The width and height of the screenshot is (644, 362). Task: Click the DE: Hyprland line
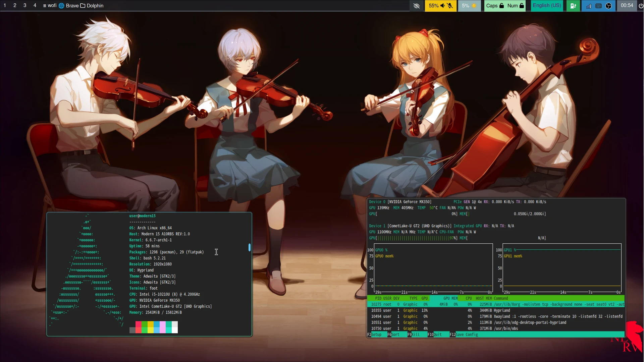coord(142,270)
